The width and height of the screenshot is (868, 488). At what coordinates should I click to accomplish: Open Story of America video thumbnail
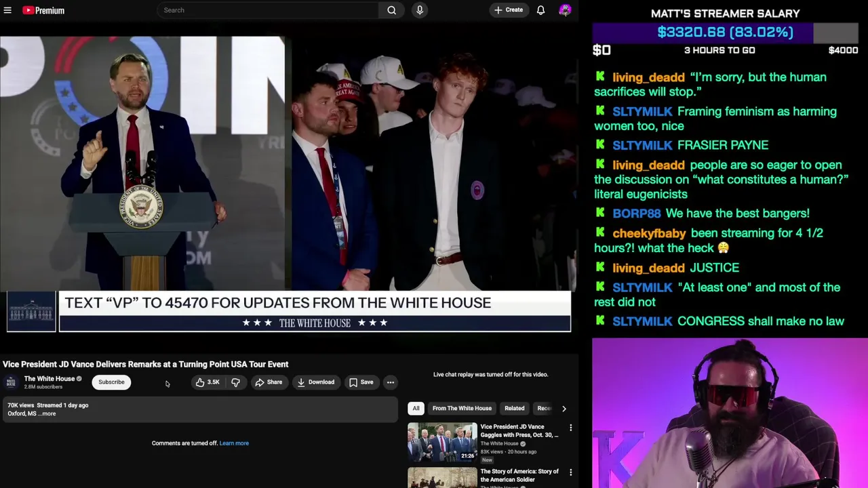pyautogui.click(x=442, y=477)
